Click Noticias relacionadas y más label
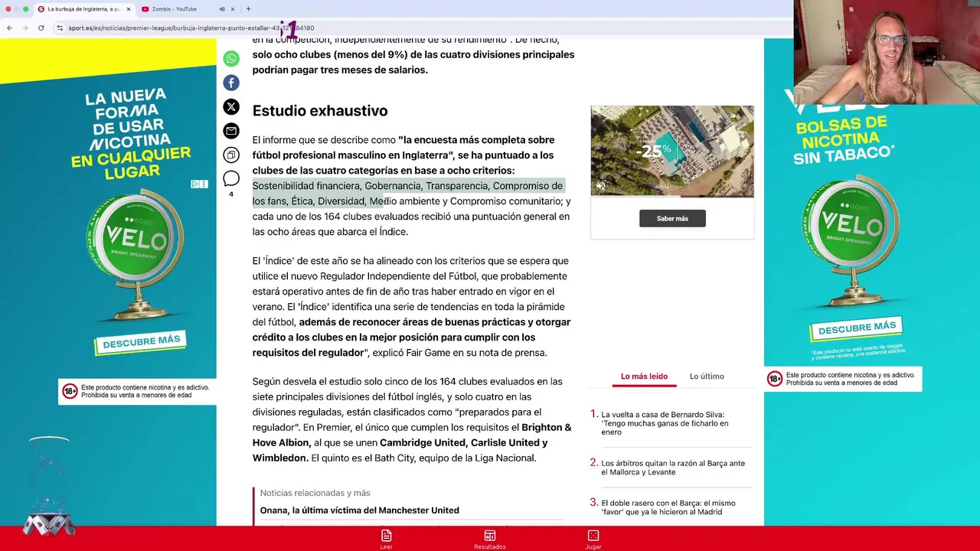Screen dimensions: 980x551 pyautogui.click(x=315, y=493)
